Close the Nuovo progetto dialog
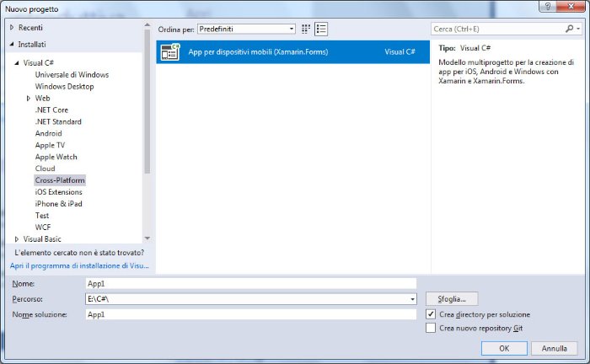The width and height of the screenshot is (590, 364). tap(571, 6)
